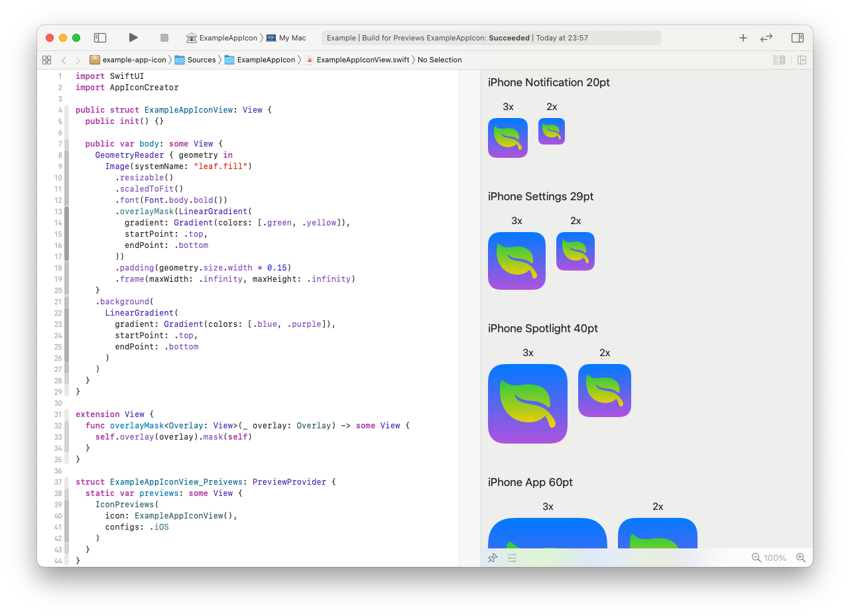
Task: Select the ExampleAppIcon scheme
Action: pos(222,38)
